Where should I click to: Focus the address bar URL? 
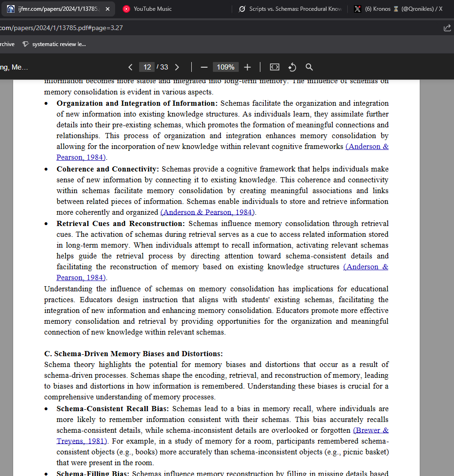click(x=62, y=28)
